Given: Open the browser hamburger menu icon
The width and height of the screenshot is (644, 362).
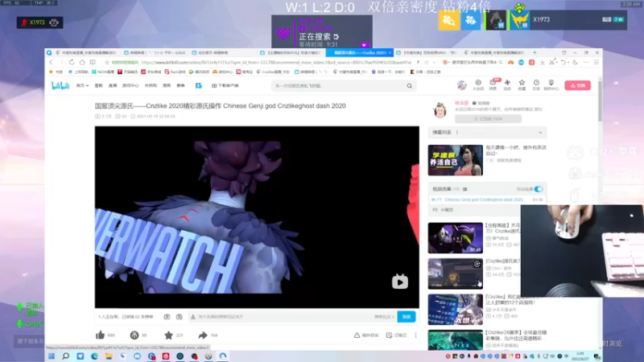Looking at the screenshot, I should 597,63.
